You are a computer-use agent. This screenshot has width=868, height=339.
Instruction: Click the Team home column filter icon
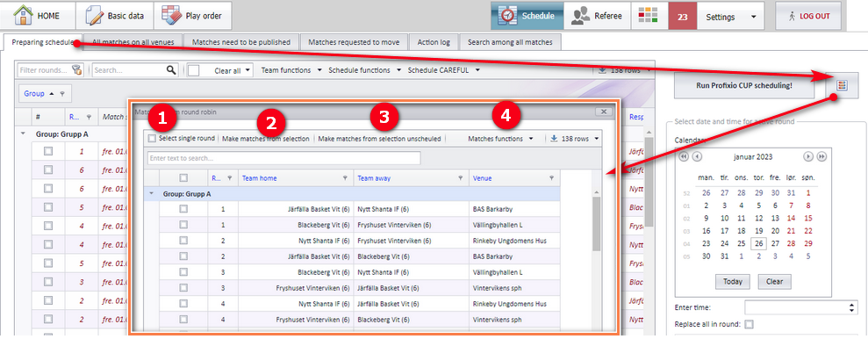tap(346, 178)
